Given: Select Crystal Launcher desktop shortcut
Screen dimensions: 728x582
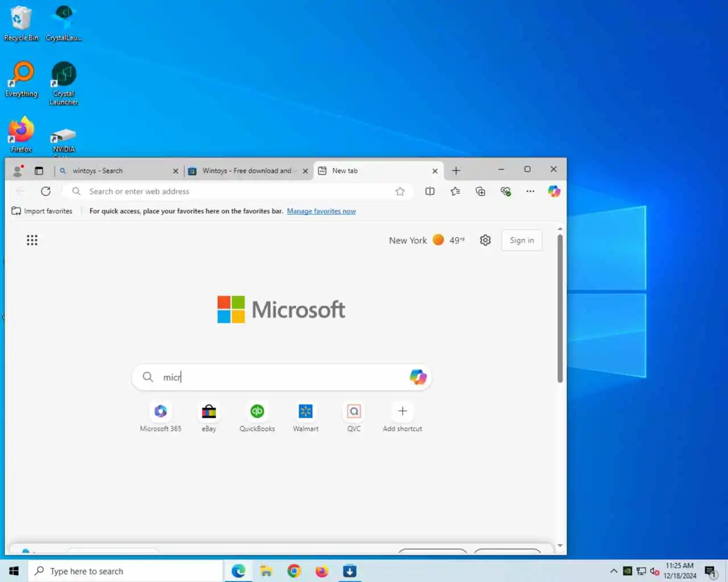Looking at the screenshot, I should click(x=64, y=84).
